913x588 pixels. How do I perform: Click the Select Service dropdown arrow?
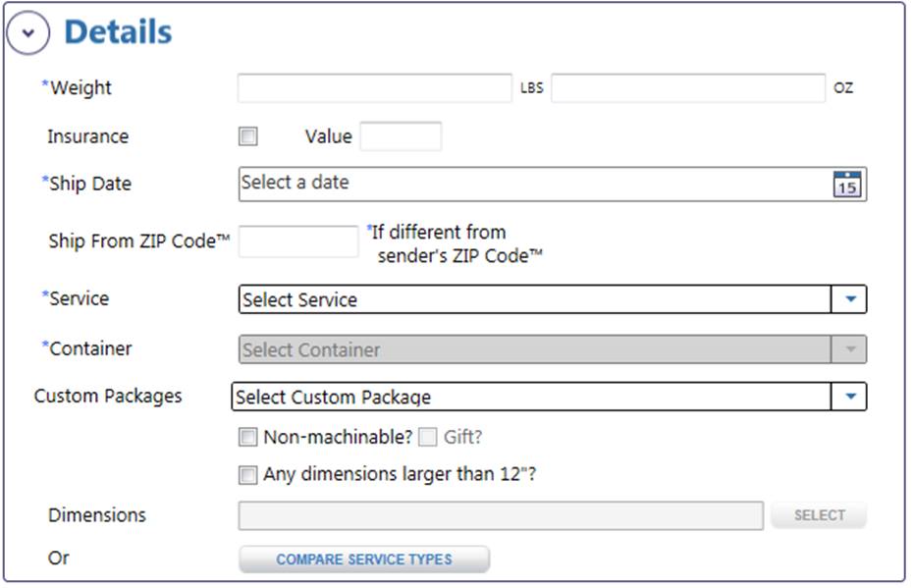pos(849,299)
